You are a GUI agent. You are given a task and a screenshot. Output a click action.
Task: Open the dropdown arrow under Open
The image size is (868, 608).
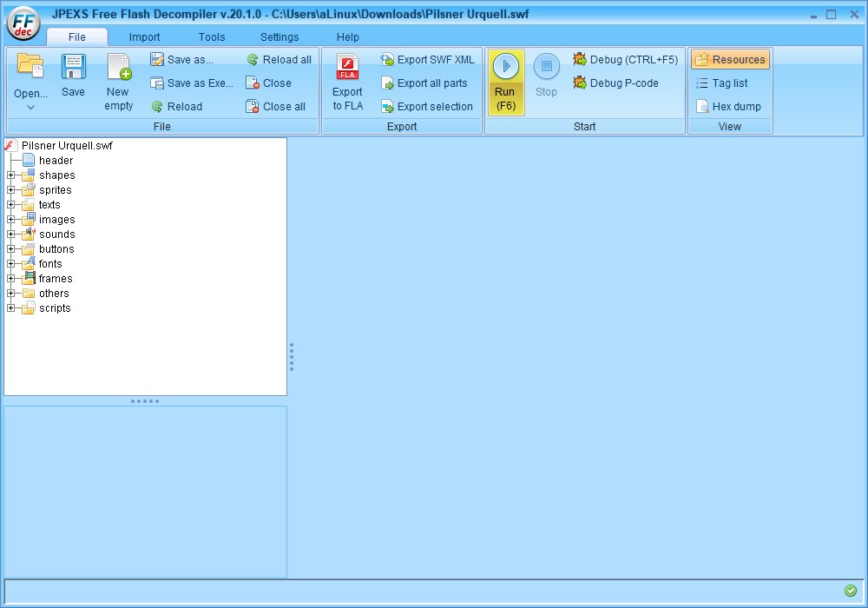(x=30, y=108)
